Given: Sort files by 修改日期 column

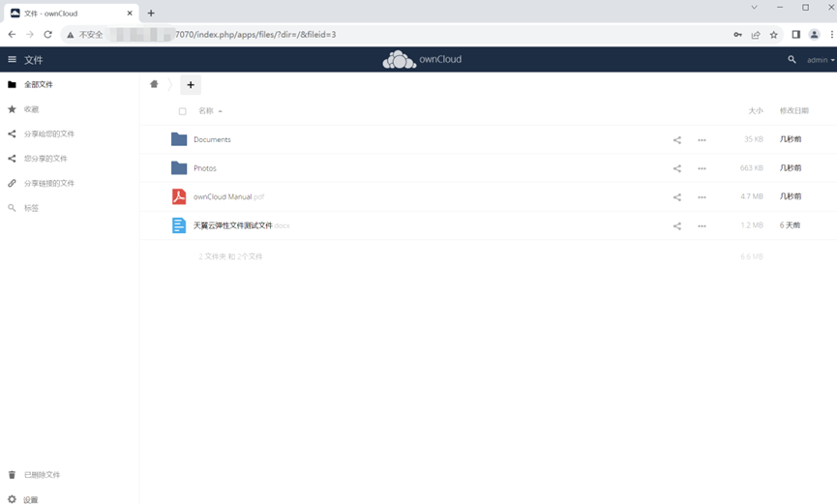Looking at the screenshot, I should (793, 110).
